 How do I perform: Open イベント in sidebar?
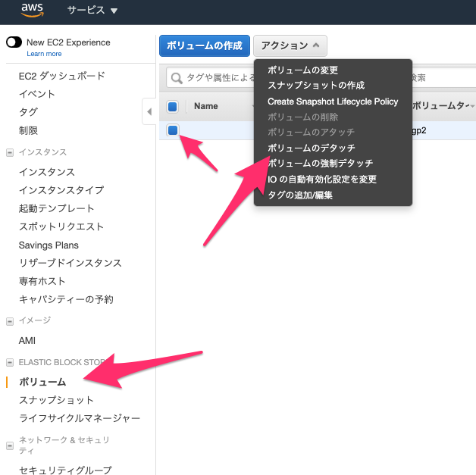coord(36,94)
